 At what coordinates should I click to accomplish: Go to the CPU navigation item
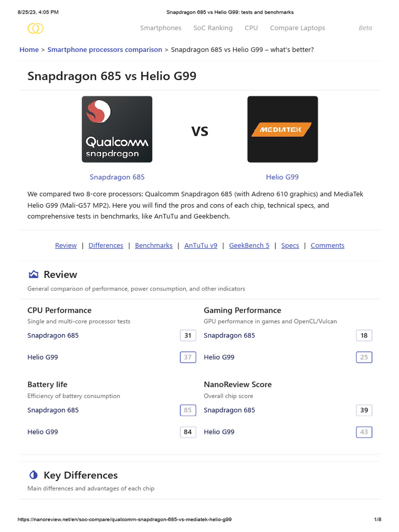coord(251,28)
